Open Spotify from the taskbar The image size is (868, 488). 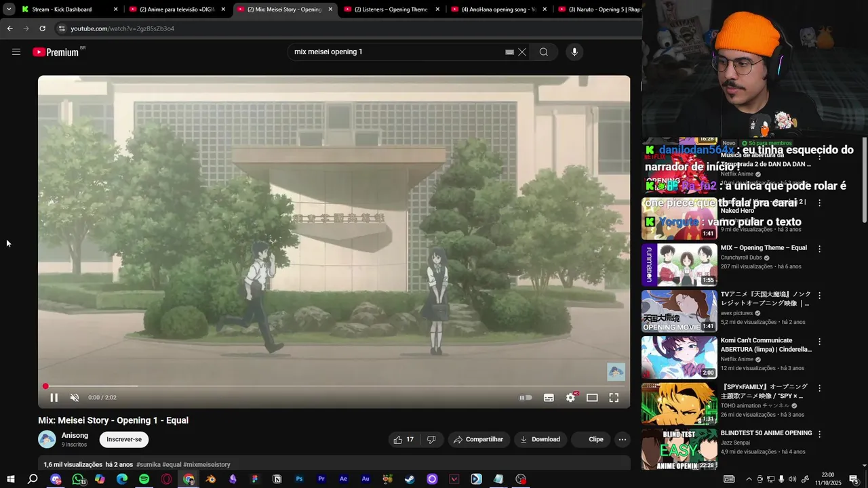click(144, 479)
